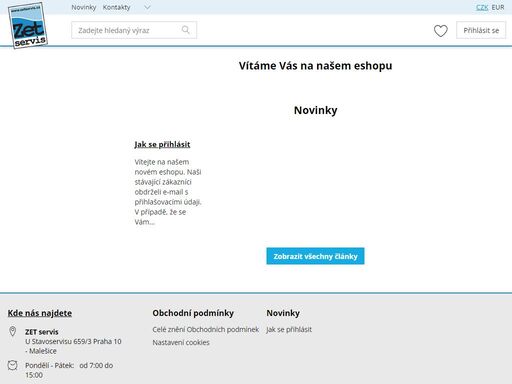Focus the search field 'Zadejte hledaný výraz'

pyautogui.click(x=134, y=30)
